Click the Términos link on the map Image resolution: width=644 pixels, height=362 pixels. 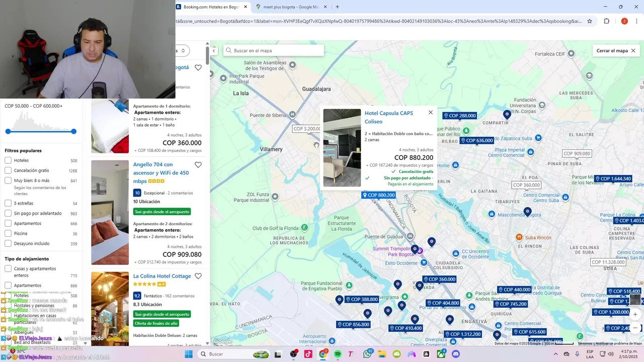pyautogui.click(x=585, y=343)
